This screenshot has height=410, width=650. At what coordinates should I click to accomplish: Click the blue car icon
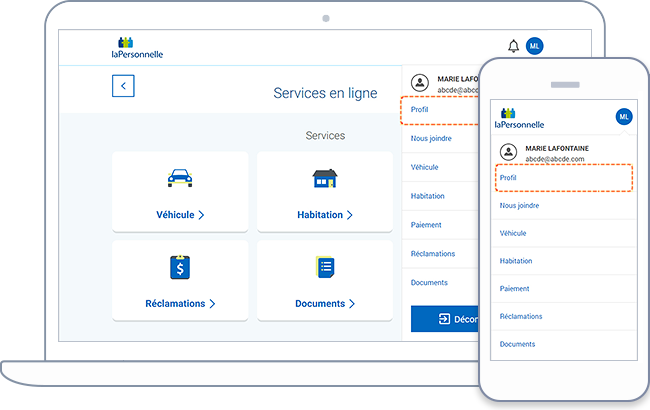point(180,178)
